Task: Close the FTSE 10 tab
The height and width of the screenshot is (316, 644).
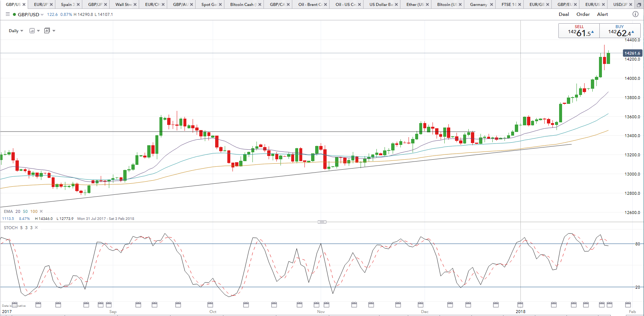Action: (x=520, y=4)
